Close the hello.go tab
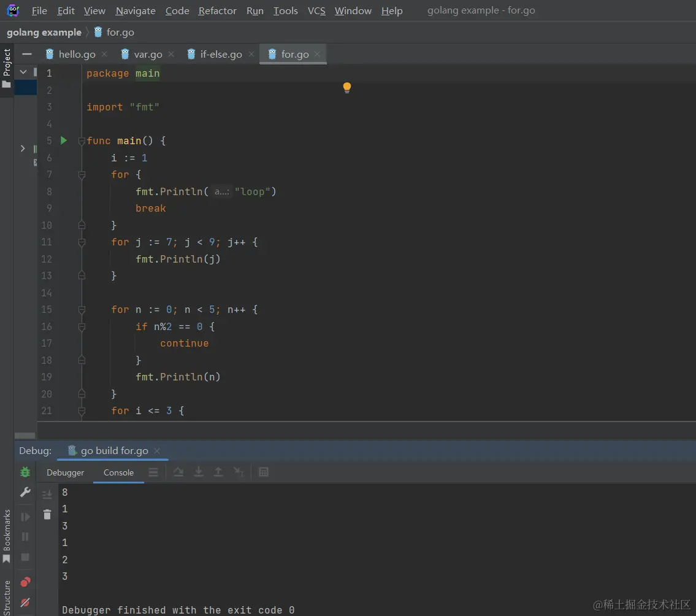This screenshot has height=616, width=696. tap(104, 54)
